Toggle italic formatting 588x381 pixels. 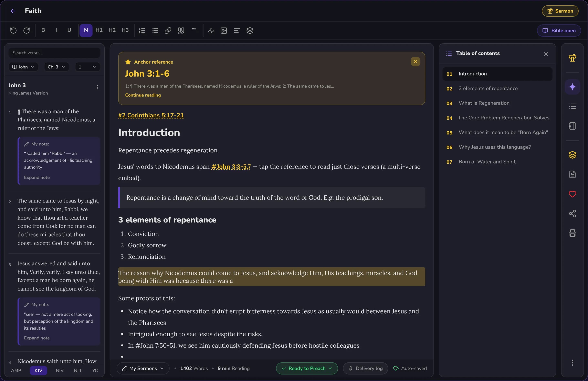[56, 30]
